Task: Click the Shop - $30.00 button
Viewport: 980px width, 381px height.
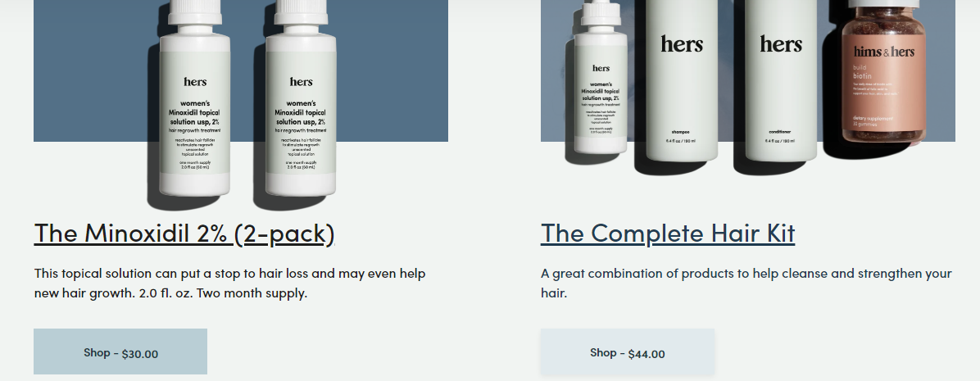Action: coord(120,352)
